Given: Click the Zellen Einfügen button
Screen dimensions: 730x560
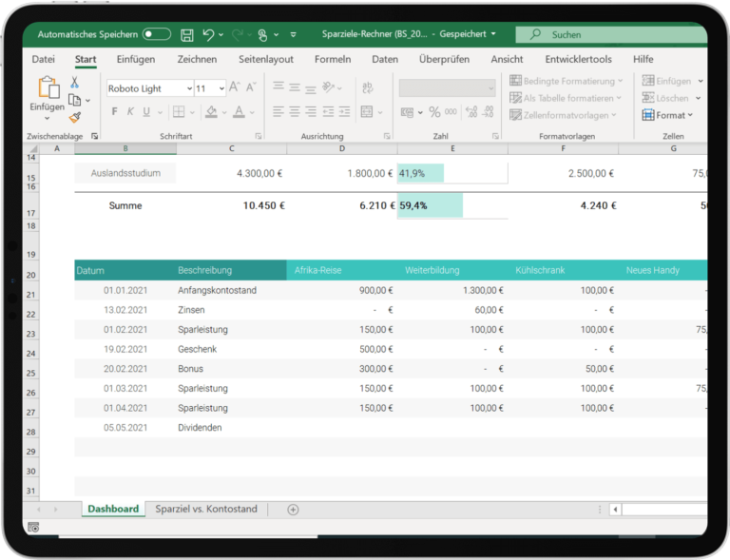Looking at the screenshot, I should 666,81.
